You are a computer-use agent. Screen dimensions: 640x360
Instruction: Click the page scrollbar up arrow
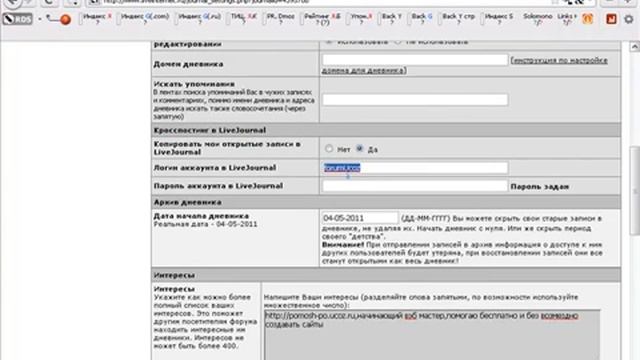[x=634, y=47]
